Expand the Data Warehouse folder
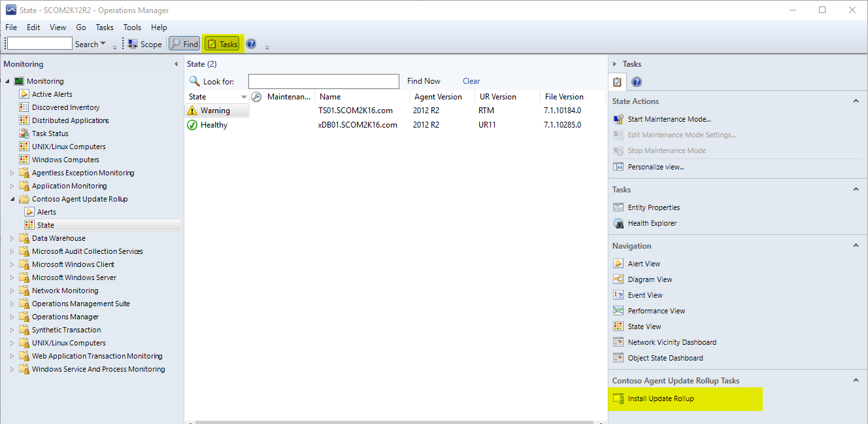868x424 pixels. (12, 238)
